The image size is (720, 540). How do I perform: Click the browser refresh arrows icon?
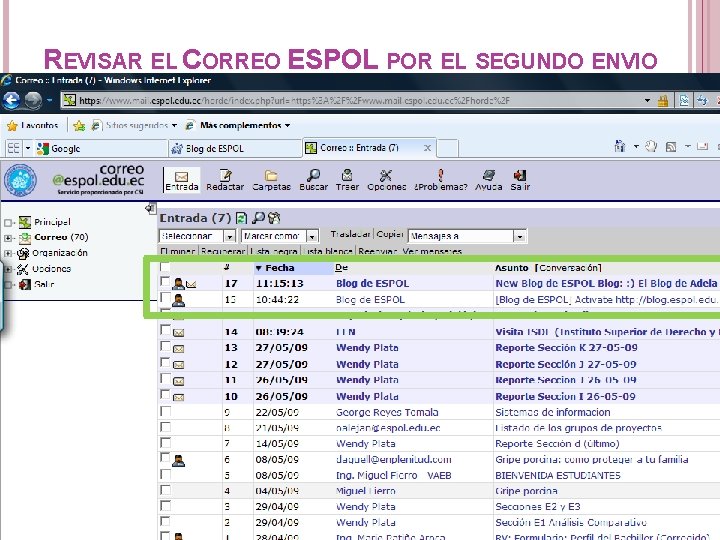(x=702, y=101)
